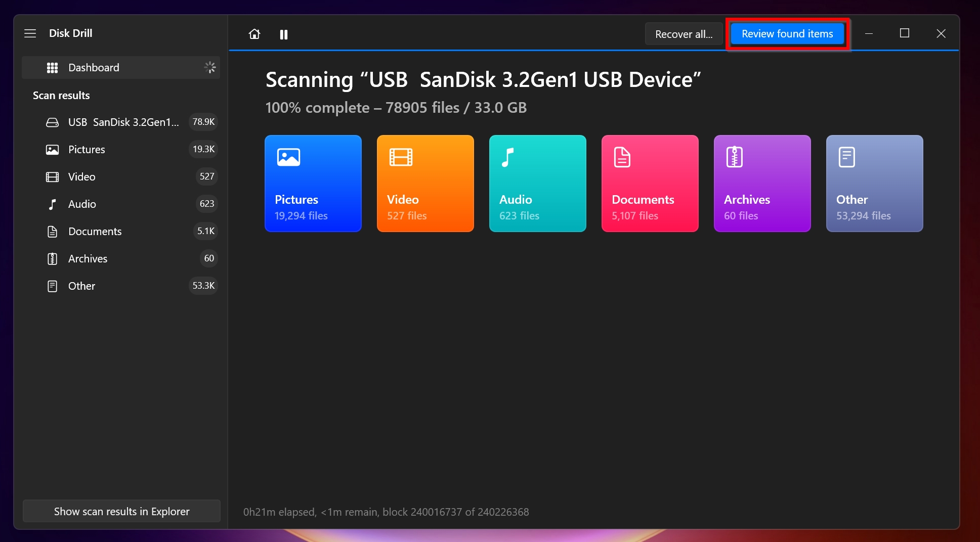Click the Disk Drill app title
The image size is (980, 542).
tap(70, 33)
